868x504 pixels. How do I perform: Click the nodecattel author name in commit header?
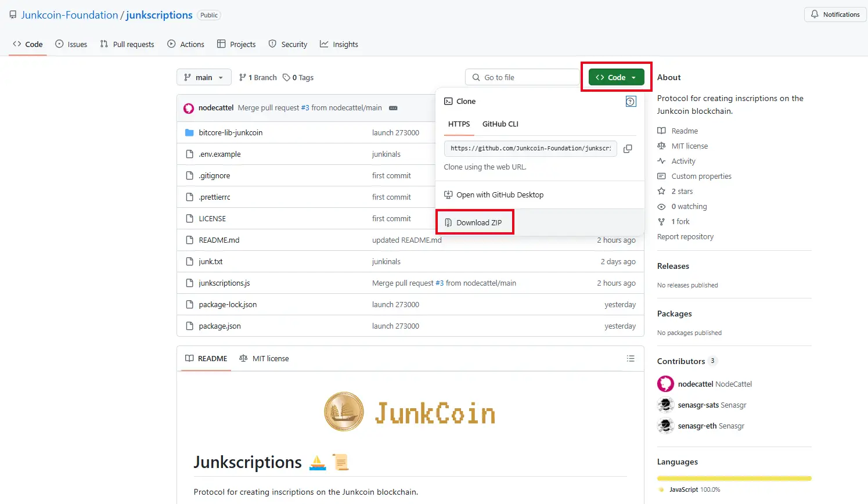coord(216,108)
